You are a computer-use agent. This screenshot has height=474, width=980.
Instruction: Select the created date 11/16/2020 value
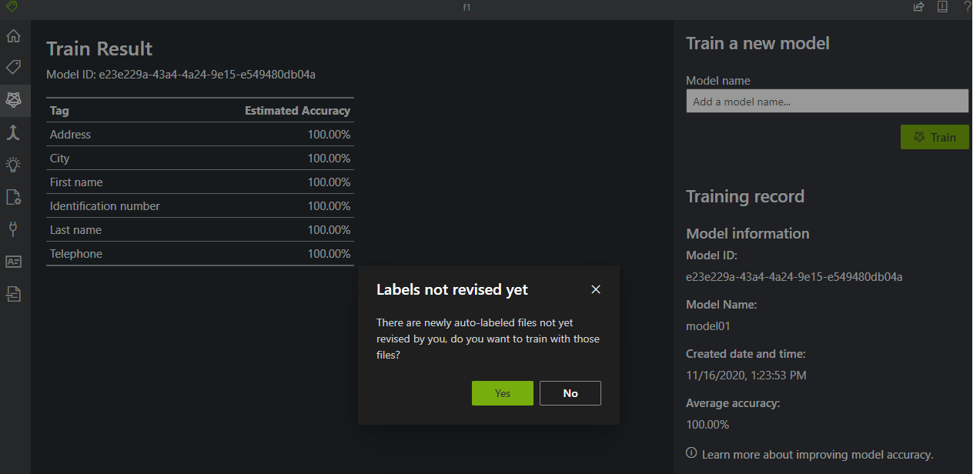[x=746, y=375]
